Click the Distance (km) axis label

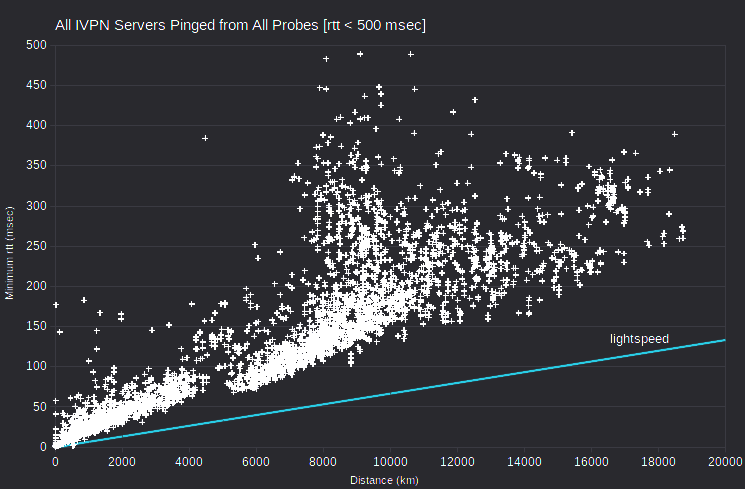pos(384,480)
